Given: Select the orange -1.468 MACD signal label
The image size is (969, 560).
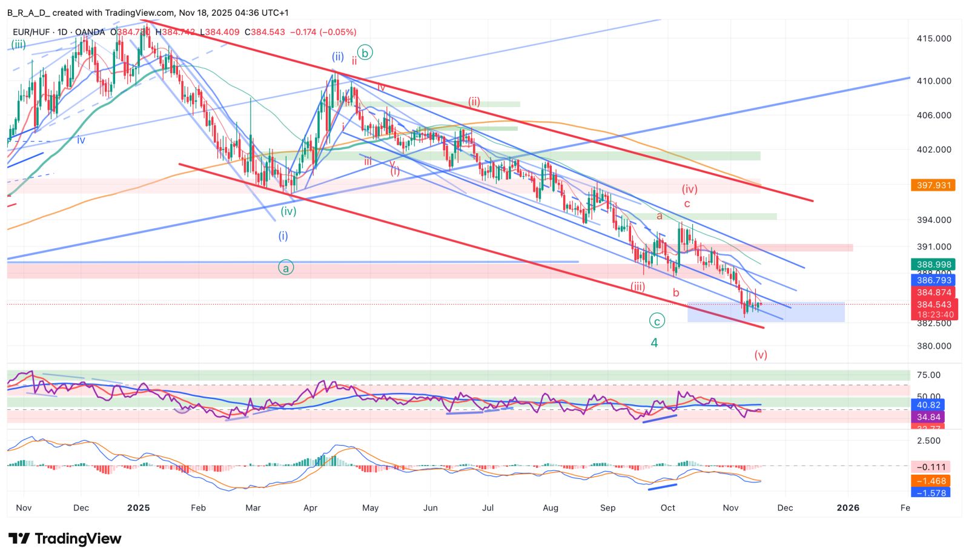Looking at the screenshot, I should [930, 481].
